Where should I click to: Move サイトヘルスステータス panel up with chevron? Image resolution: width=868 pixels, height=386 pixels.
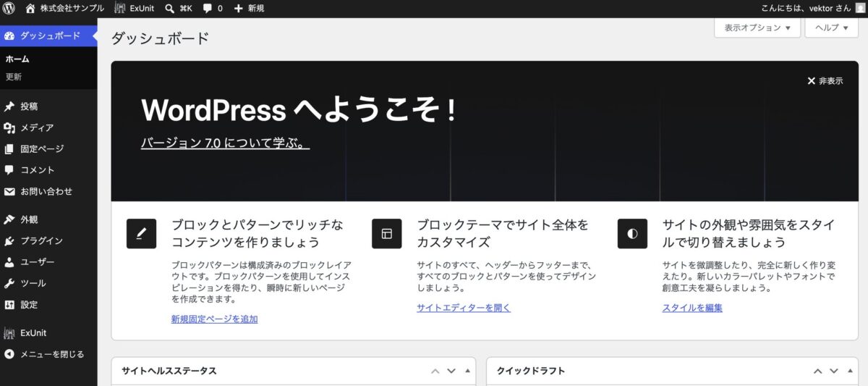click(x=435, y=371)
